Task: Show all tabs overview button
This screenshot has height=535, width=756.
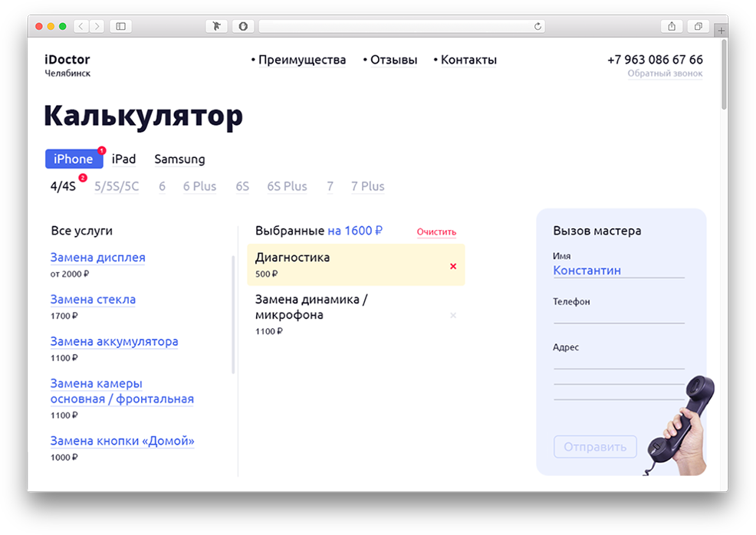Action: pyautogui.click(x=698, y=26)
